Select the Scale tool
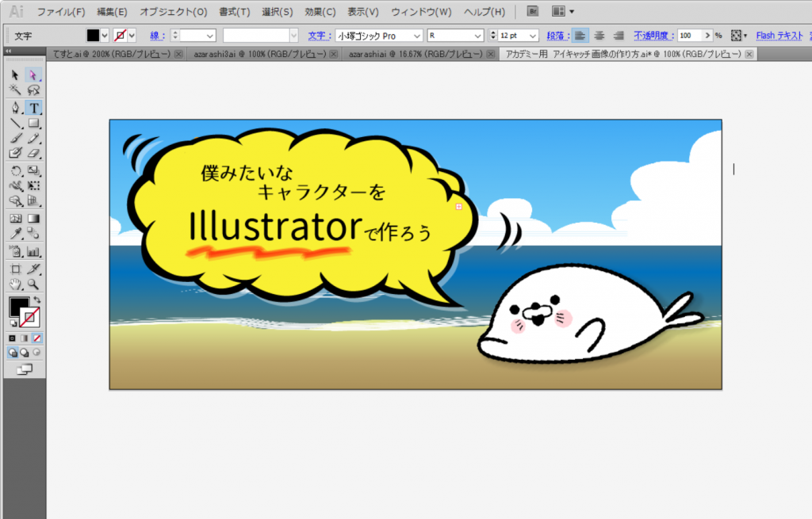812x519 pixels. pos(33,171)
